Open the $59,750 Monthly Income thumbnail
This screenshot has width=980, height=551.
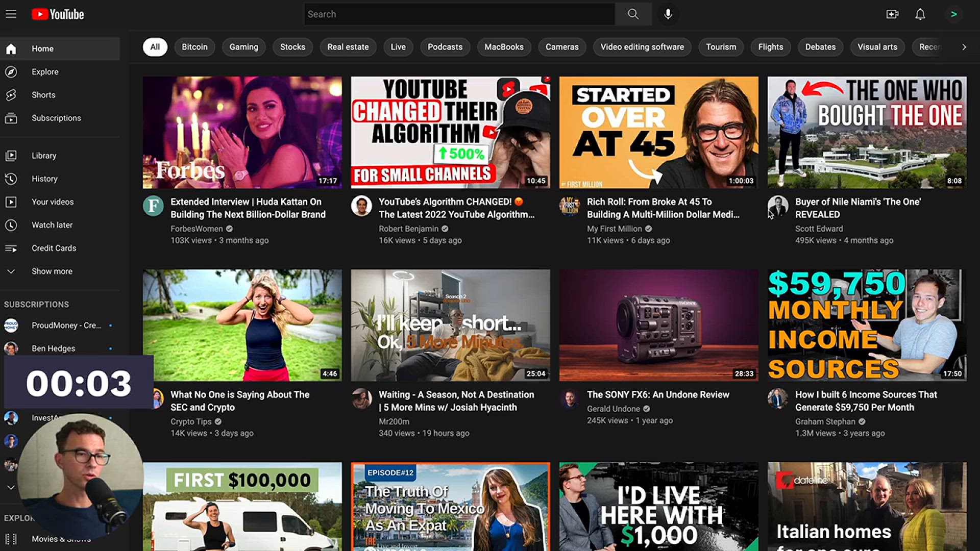coord(867,325)
